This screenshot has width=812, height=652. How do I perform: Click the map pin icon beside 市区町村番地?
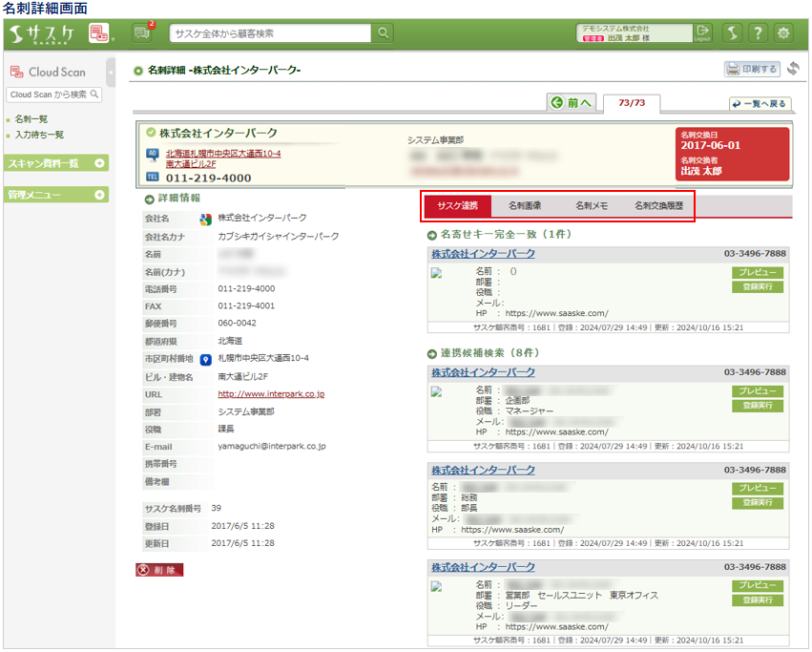pos(205,360)
